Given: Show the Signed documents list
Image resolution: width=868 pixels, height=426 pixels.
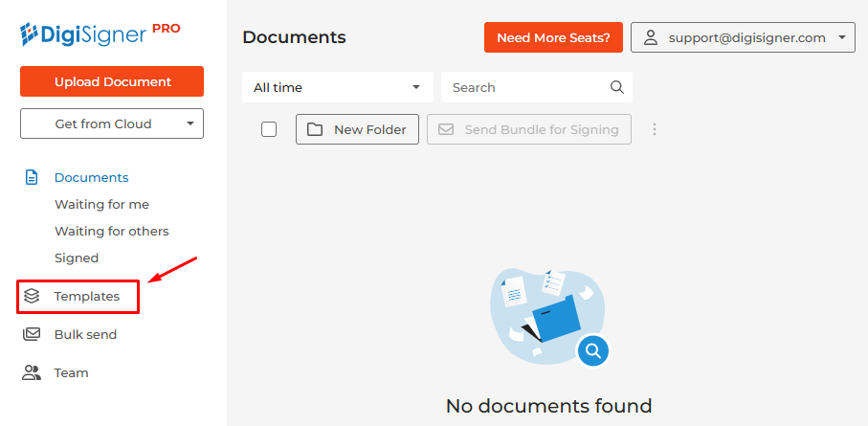Looking at the screenshot, I should (77, 258).
